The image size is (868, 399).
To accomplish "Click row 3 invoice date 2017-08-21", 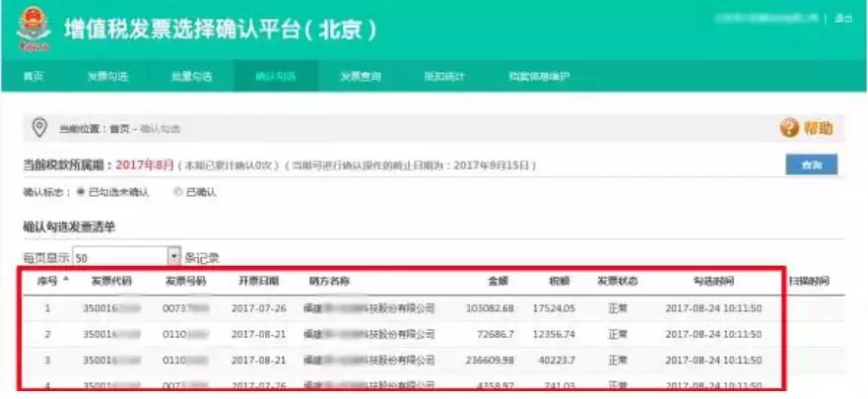I will tap(258, 361).
